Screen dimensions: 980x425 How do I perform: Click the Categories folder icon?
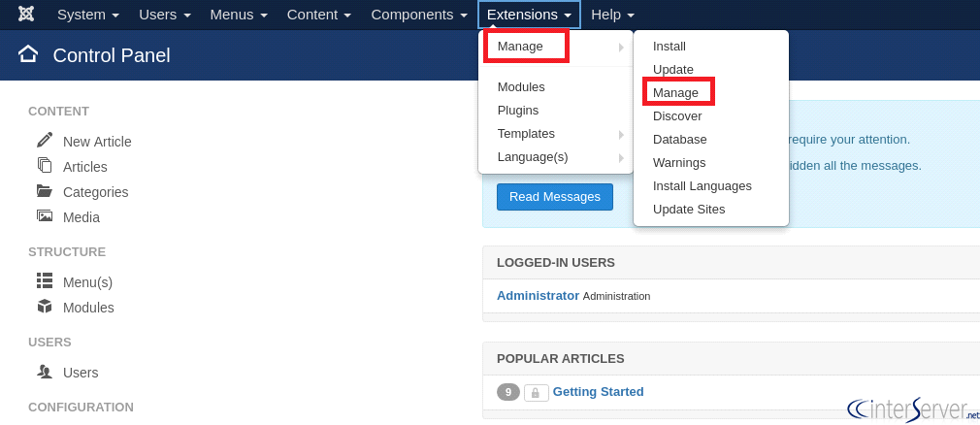tap(45, 190)
